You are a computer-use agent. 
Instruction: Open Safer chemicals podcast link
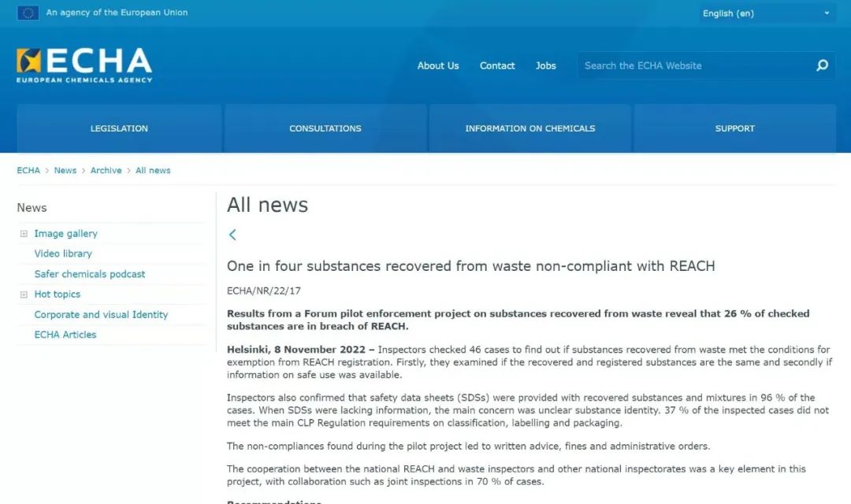tap(90, 274)
